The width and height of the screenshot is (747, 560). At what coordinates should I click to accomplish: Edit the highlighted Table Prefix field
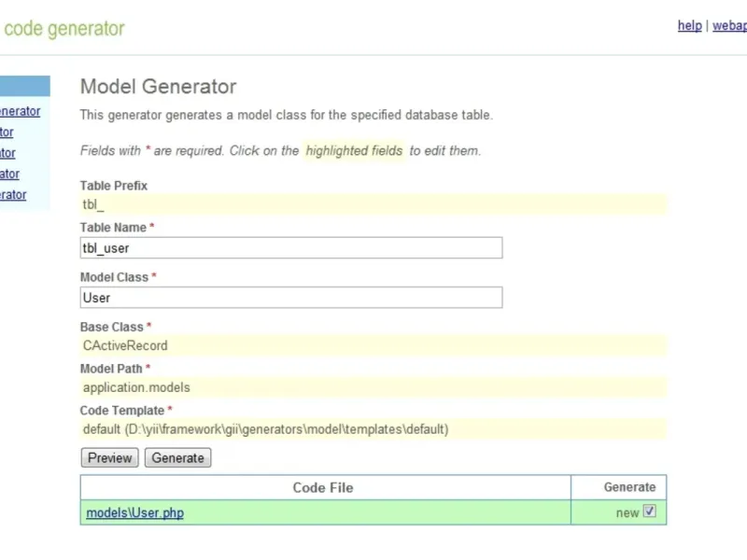pyautogui.click(x=373, y=204)
